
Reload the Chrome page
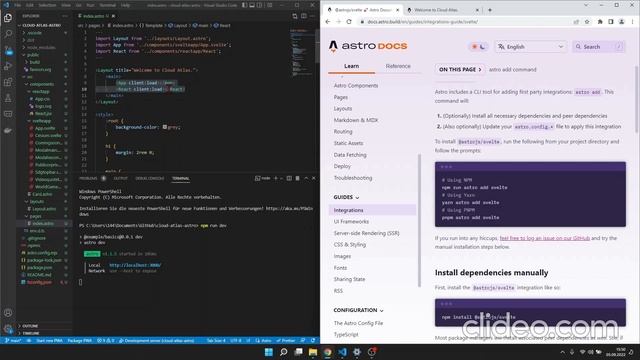pyautogui.click(x=349, y=22)
